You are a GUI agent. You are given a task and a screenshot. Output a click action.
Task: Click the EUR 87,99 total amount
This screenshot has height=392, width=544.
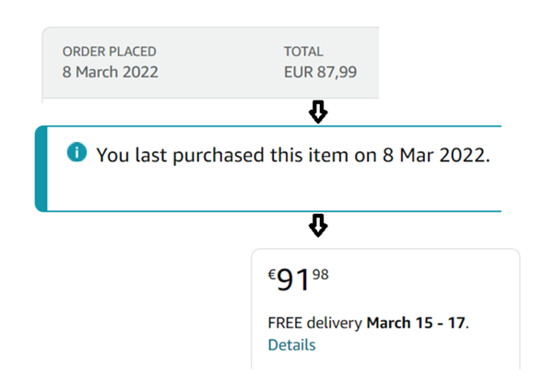pos(320,72)
